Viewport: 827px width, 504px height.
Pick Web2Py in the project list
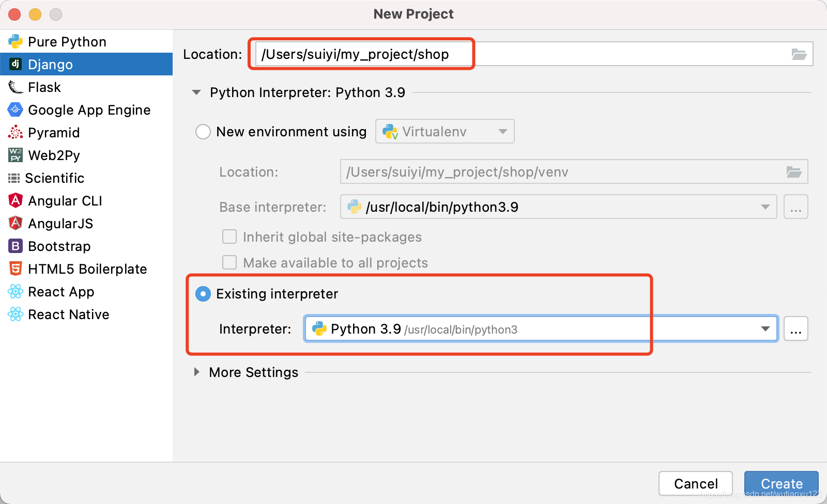86,155
